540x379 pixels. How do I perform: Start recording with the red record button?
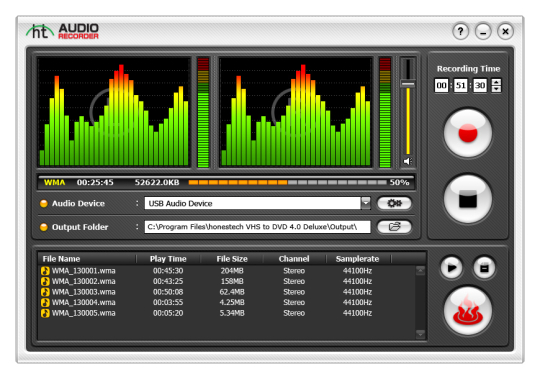pos(468,133)
